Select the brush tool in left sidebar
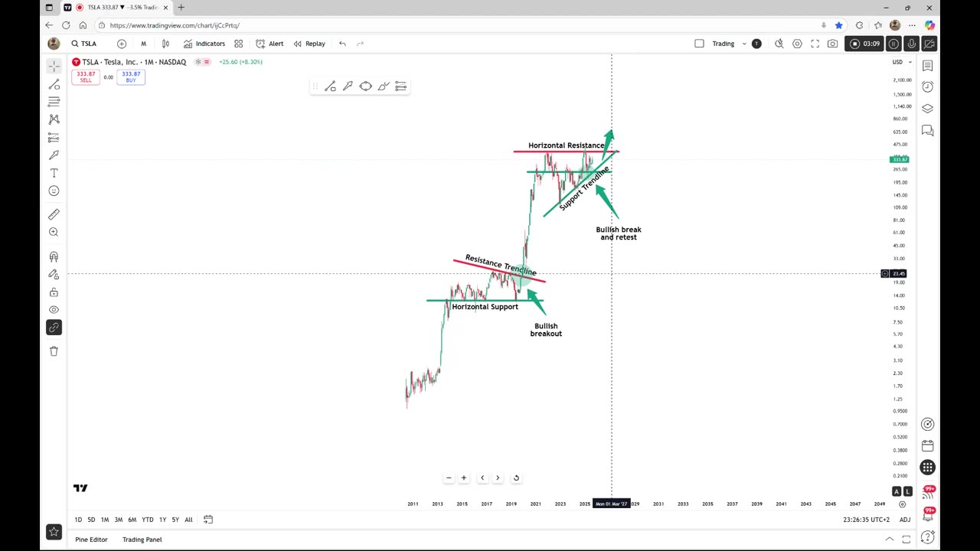The width and height of the screenshot is (980, 551). coord(54,155)
